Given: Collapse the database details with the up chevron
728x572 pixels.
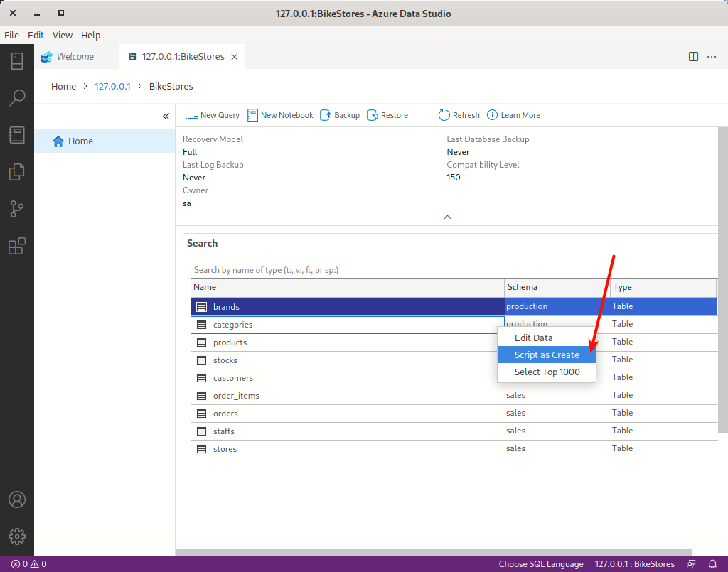Looking at the screenshot, I should [447, 217].
